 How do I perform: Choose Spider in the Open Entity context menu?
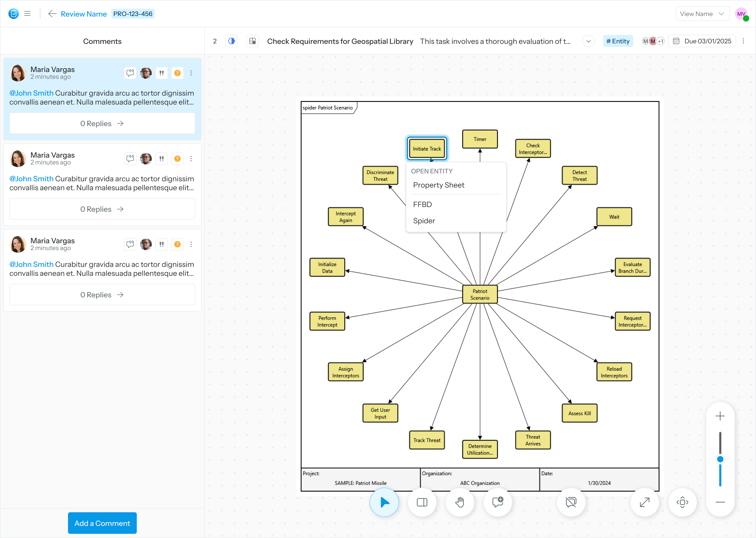pyautogui.click(x=424, y=221)
